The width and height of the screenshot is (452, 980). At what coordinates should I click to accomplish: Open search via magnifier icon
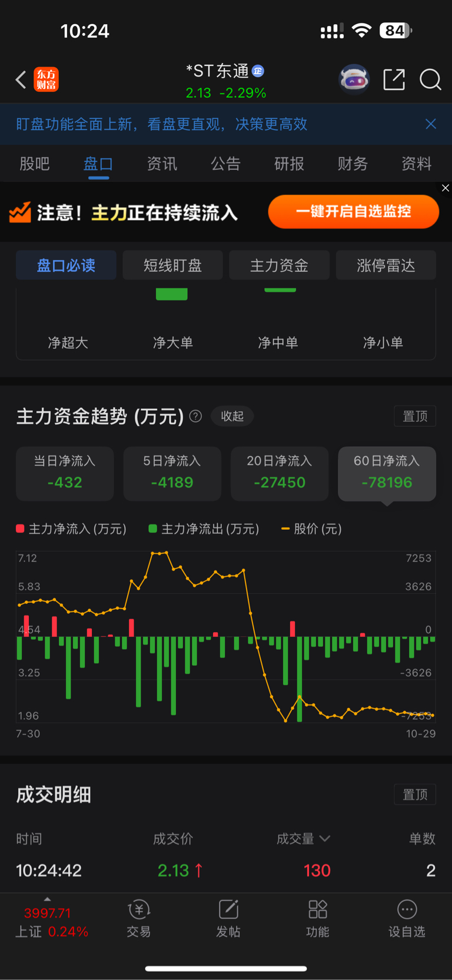point(430,79)
